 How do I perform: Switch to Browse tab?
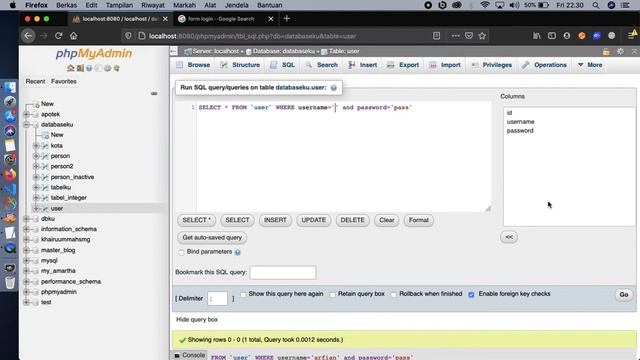pyautogui.click(x=193, y=65)
